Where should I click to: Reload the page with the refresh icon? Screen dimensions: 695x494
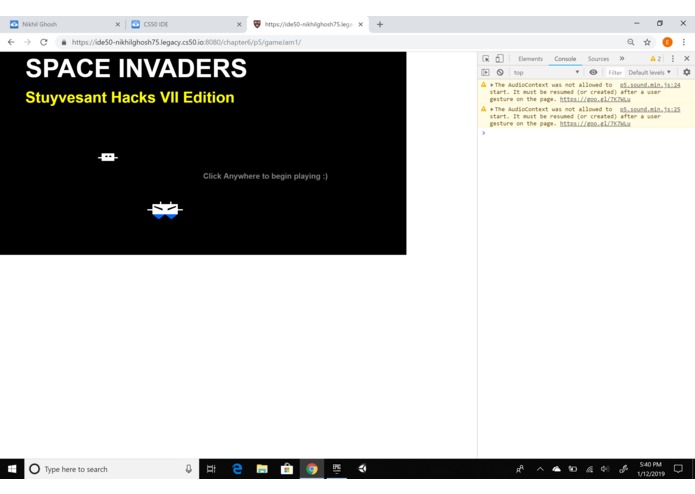[43, 42]
